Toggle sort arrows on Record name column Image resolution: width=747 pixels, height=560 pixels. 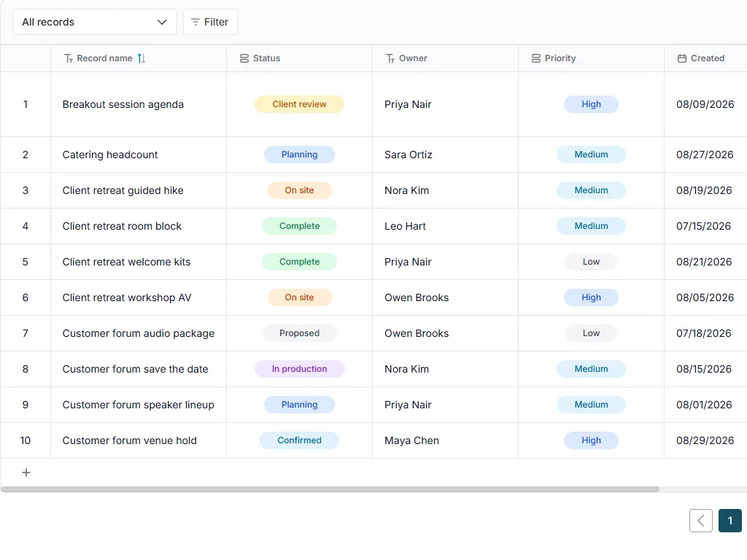pyautogui.click(x=142, y=58)
